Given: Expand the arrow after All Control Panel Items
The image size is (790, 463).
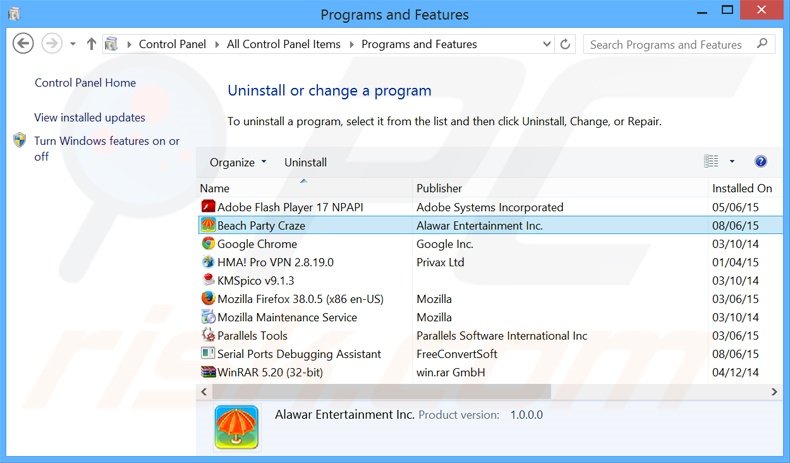Looking at the screenshot, I should coord(351,44).
